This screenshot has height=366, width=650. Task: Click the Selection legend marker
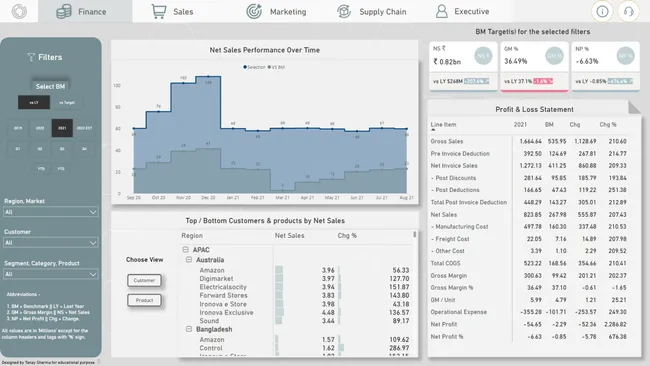pyautogui.click(x=245, y=67)
